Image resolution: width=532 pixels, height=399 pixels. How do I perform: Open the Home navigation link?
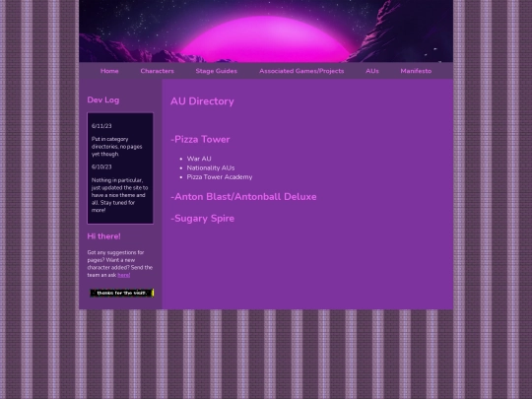click(109, 71)
